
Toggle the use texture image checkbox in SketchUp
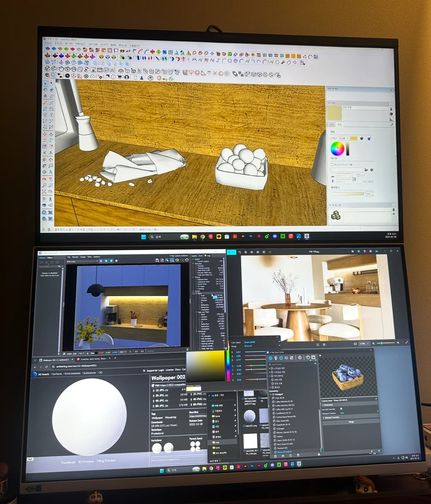click(332, 164)
